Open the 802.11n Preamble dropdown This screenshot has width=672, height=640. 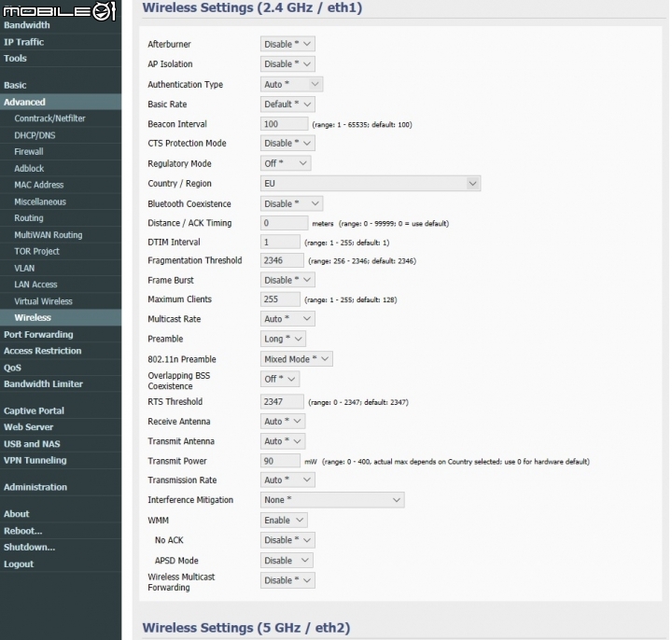(x=296, y=359)
